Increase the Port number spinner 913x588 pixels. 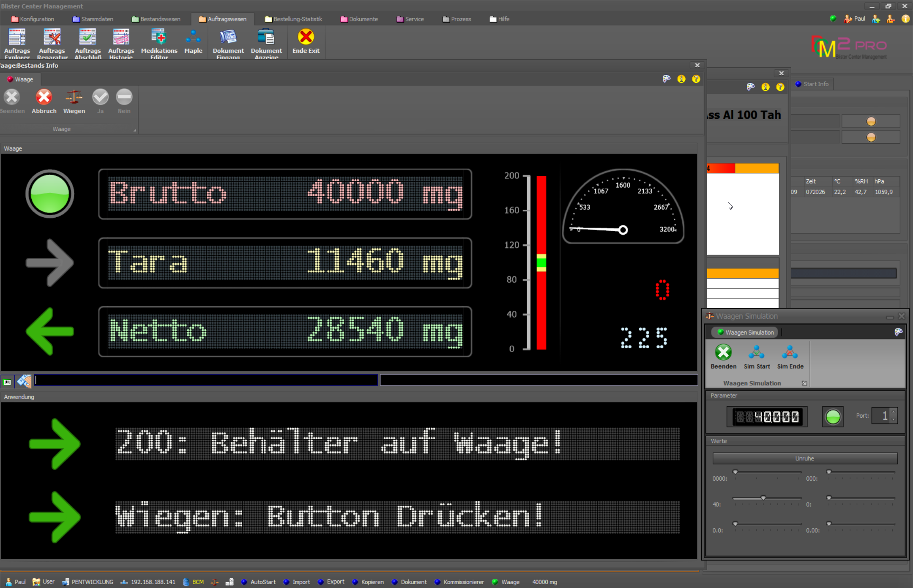[x=894, y=412]
